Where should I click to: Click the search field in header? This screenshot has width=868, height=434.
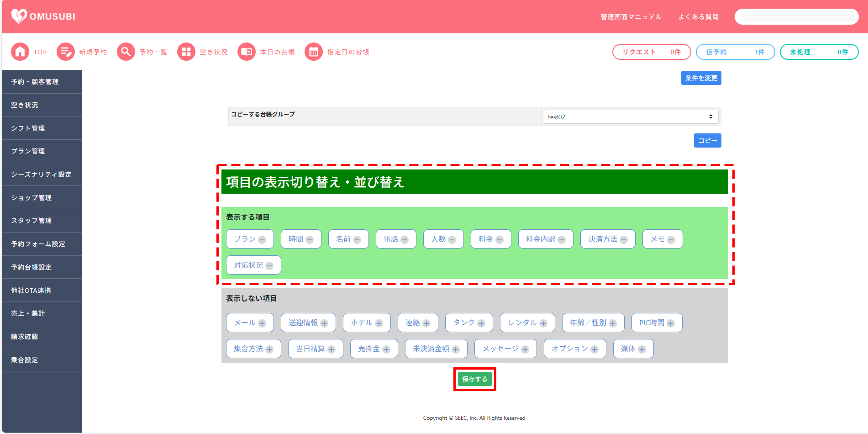(796, 17)
